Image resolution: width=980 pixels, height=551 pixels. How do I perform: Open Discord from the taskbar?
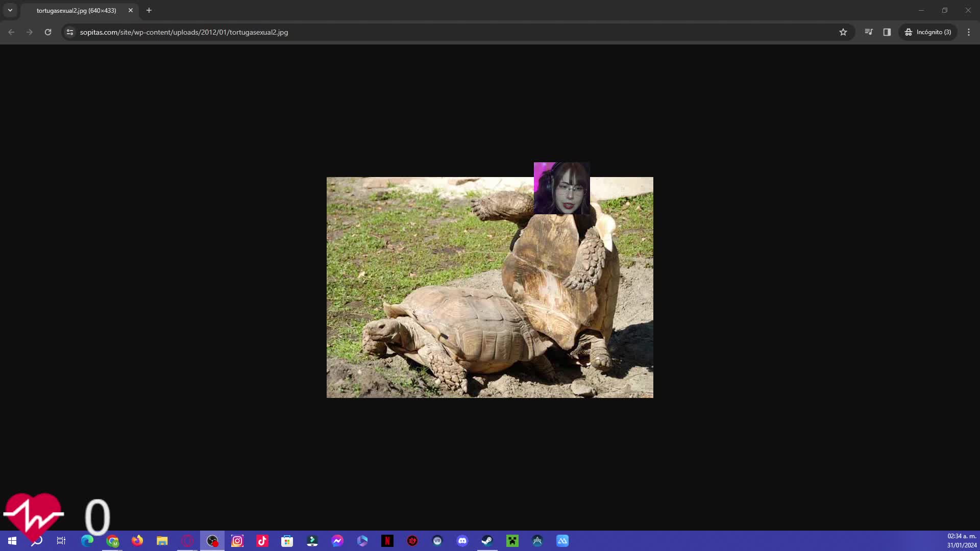(x=462, y=541)
